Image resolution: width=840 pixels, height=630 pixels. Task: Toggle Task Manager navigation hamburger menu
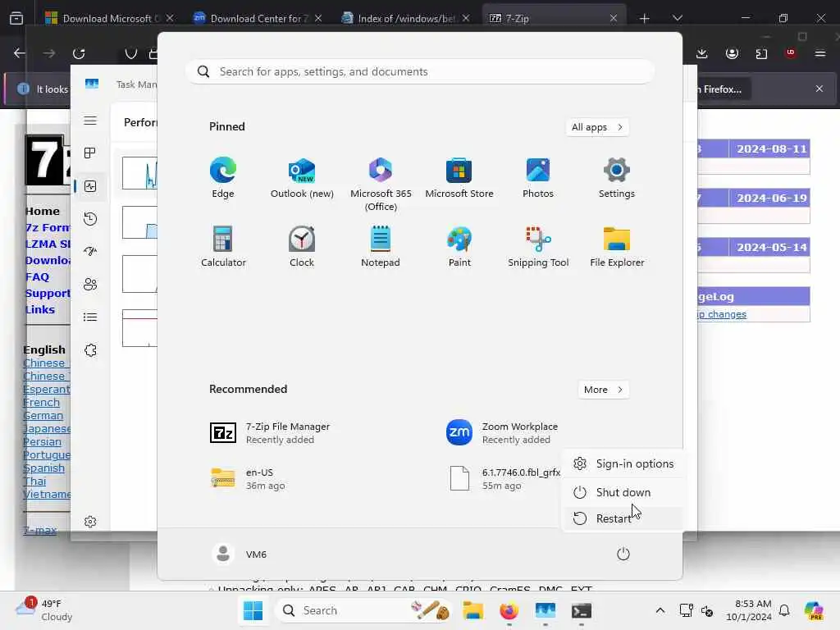click(x=90, y=121)
